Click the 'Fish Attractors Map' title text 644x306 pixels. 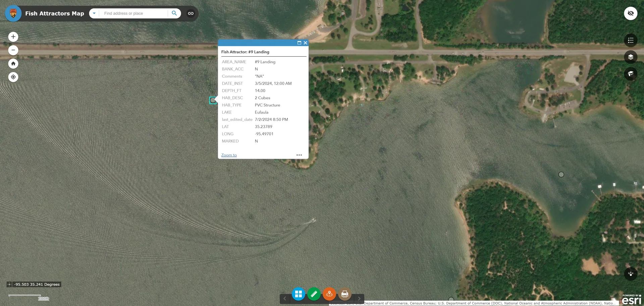coord(55,13)
